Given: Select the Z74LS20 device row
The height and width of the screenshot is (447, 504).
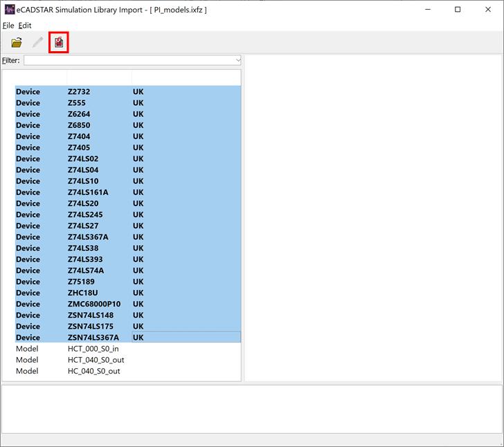Looking at the screenshot, I should coord(128,203).
